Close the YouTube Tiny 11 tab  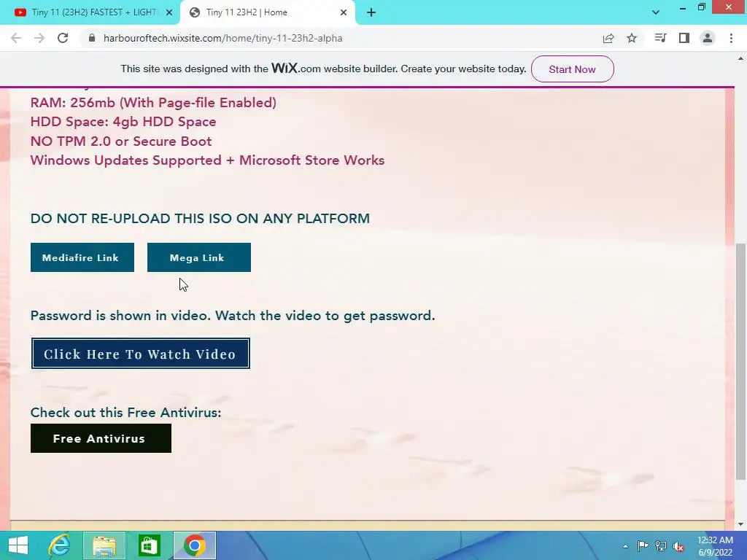169,12
